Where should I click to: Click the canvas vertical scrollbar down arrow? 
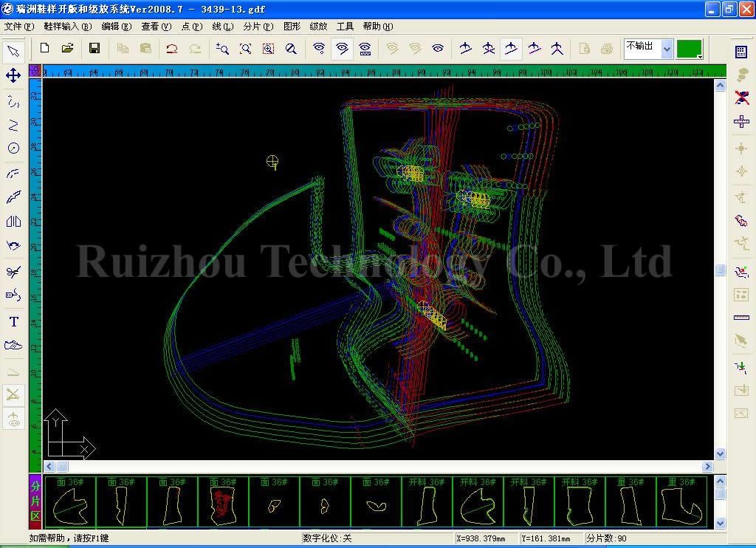pyautogui.click(x=721, y=453)
